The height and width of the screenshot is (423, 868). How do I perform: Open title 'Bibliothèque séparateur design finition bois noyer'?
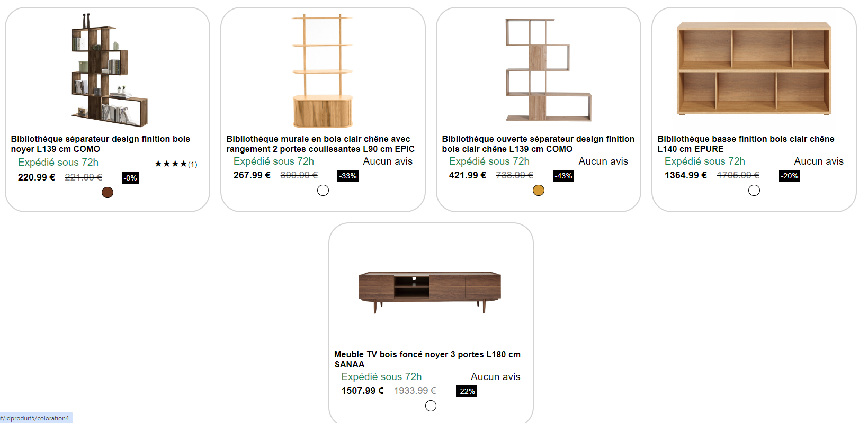pyautogui.click(x=101, y=144)
